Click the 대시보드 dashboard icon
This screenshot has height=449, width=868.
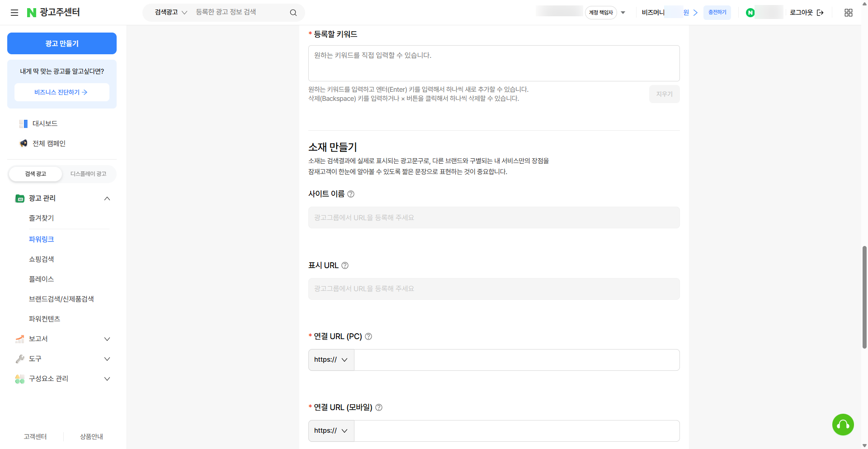[24, 123]
